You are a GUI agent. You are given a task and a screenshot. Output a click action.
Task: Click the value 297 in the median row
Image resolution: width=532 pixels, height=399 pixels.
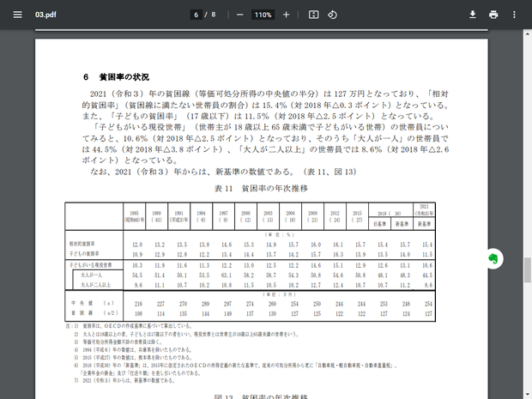pyautogui.click(x=227, y=304)
